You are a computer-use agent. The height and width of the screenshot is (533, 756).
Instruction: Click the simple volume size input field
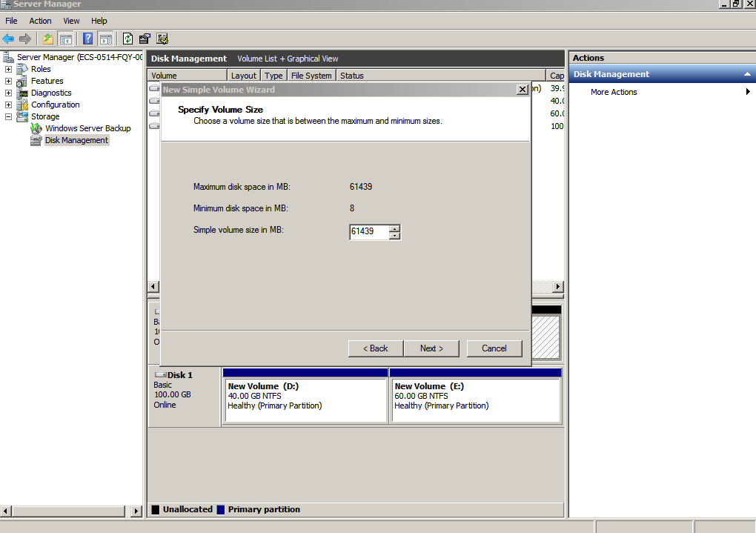tap(369, 231)
